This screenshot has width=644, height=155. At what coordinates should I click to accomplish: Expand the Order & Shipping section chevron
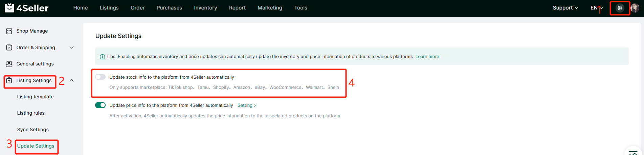tap(72, 47)
